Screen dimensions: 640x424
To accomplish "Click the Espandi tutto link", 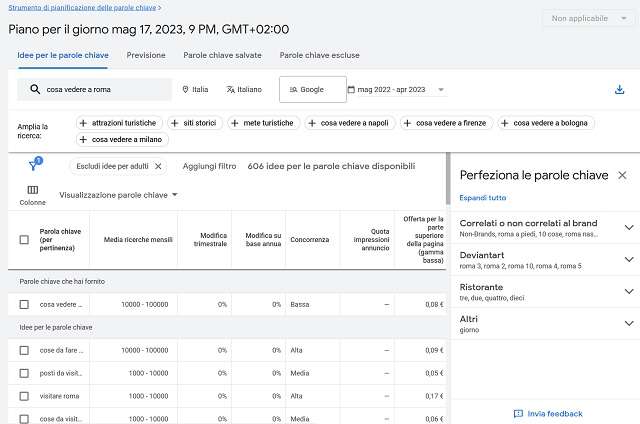I will (x=483, y=198).
